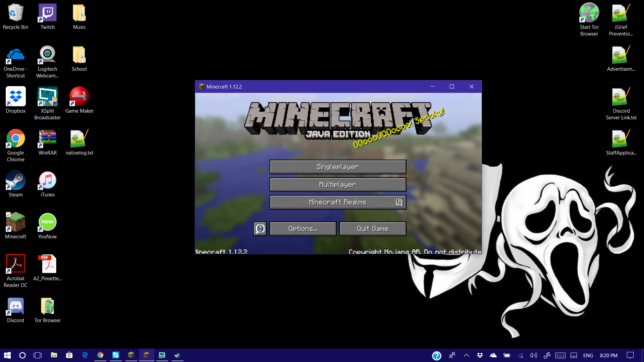
Task: Open the Options menu
Action: 303,229
